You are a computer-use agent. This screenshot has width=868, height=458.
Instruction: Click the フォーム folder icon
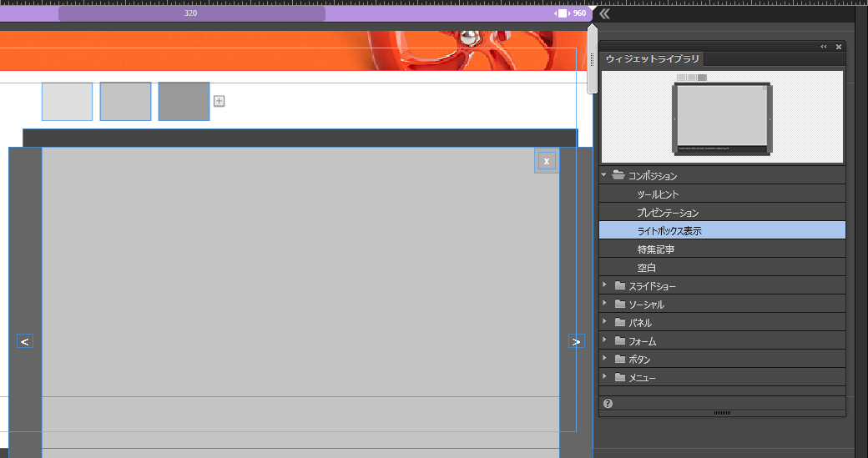pos(620,340)
